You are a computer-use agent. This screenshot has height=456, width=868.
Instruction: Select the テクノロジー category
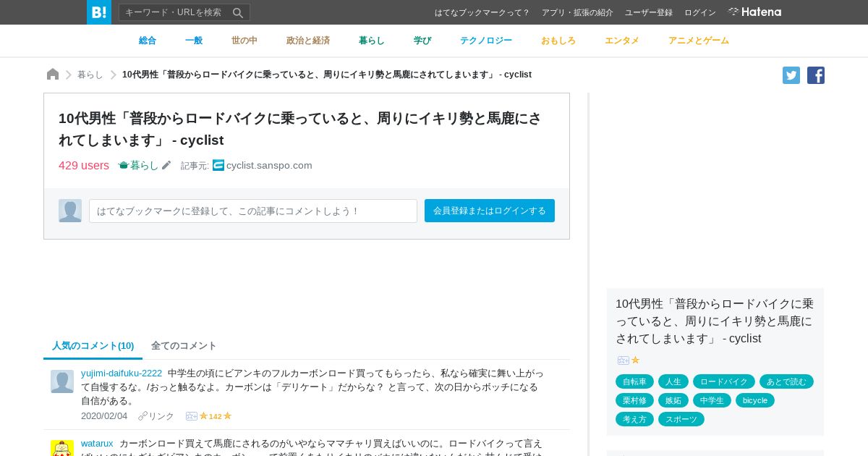point(486,41)
